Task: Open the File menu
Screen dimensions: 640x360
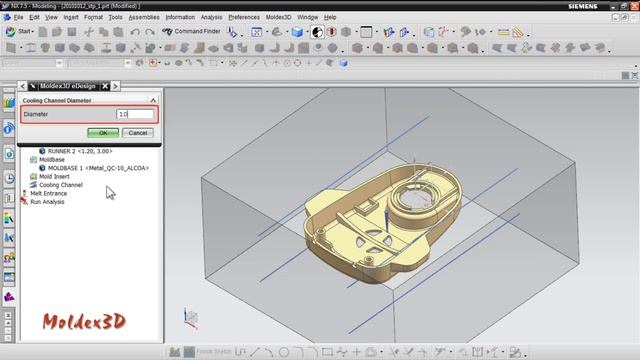Action: click(x=18, y=17)
